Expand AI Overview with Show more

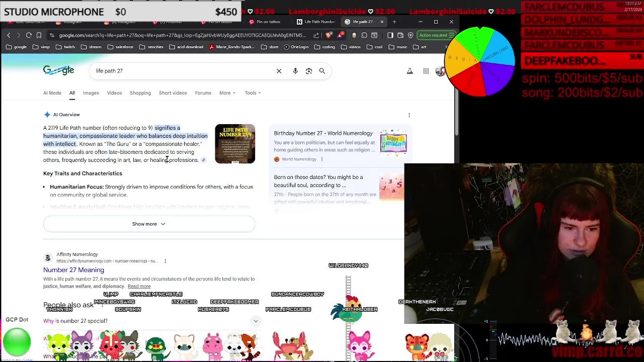pyautogui.click(x=149, y=224)
